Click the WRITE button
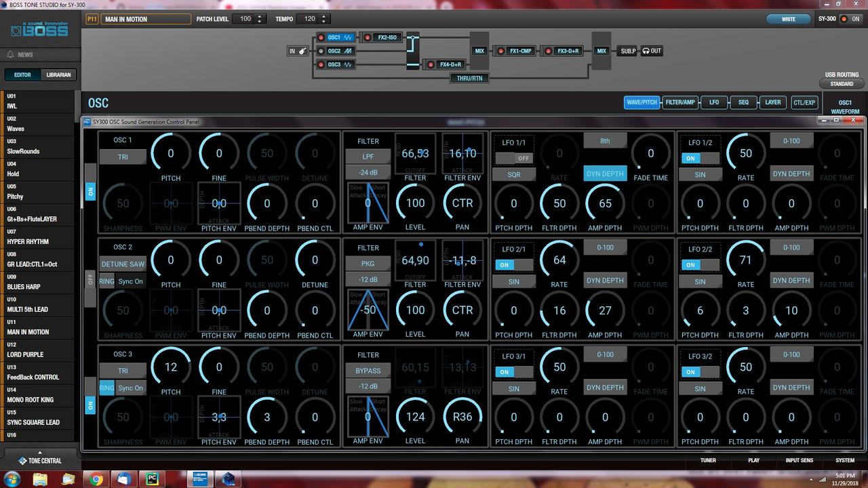 pos(789,19)
